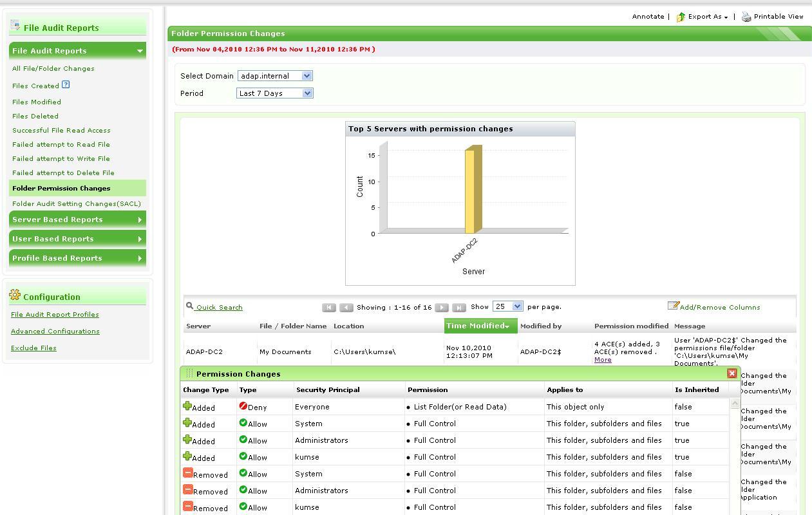Viewport: 812px width, 515px height.
Task: Open File Audit Report Profiles link
Action: (55, 315)
